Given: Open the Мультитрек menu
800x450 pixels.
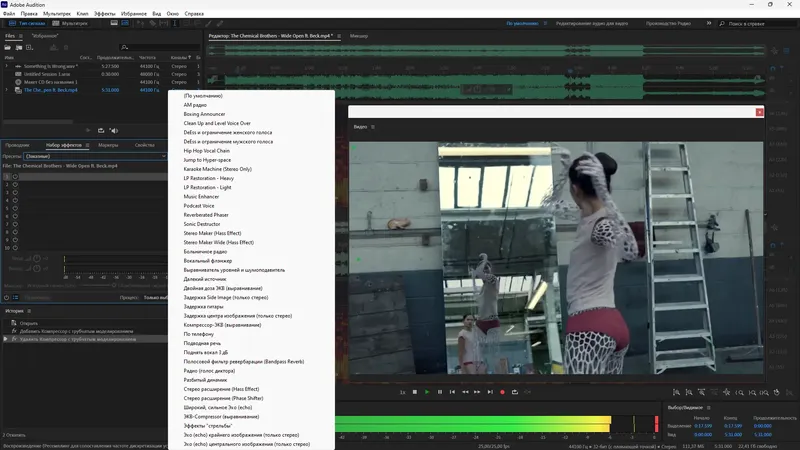Looking at the screenshot, I should [x=57, y=14].
